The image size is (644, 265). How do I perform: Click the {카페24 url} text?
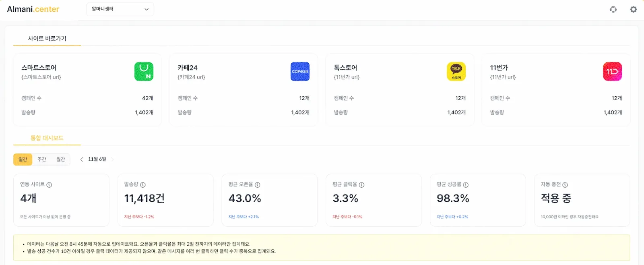click(191, 77)
